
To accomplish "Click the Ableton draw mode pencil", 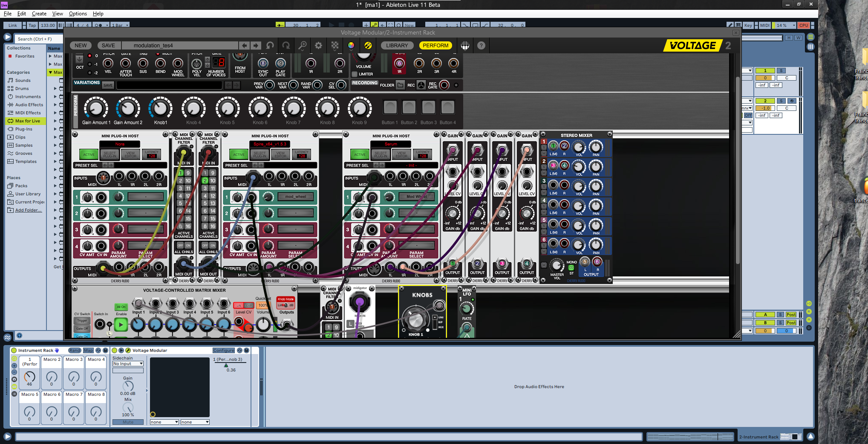I will click(730, 25).
